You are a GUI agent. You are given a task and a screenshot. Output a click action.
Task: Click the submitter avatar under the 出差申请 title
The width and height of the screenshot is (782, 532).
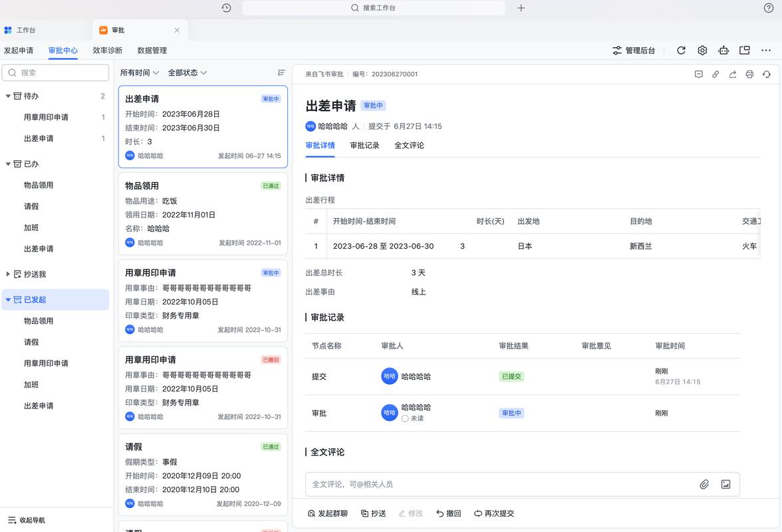[x=311, y=126]
